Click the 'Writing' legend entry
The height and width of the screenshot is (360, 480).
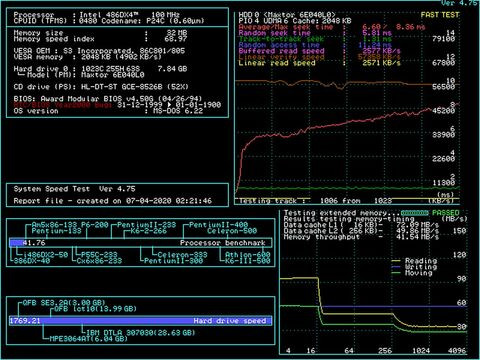click(x=414, y=267)
